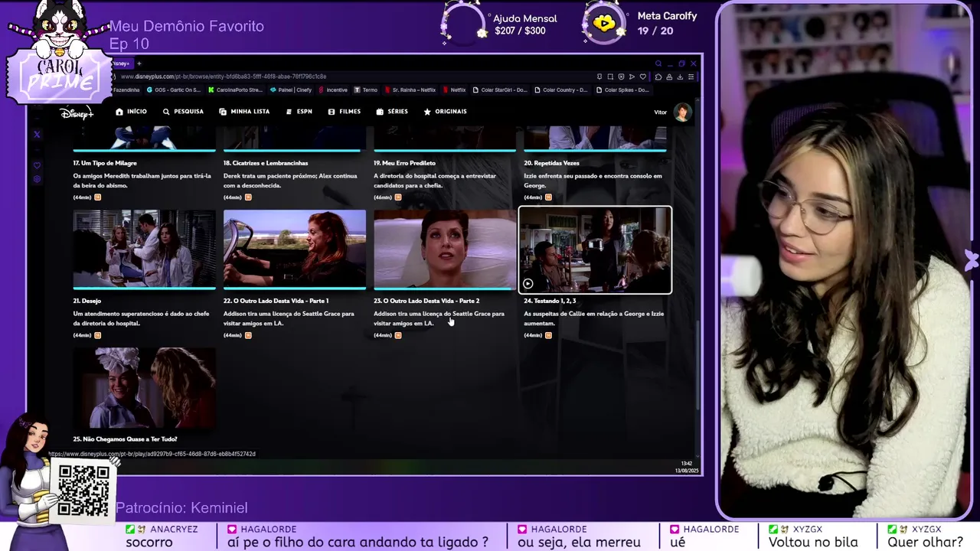
Task: Open the browser easy setup menu icon
Action: click(x=691, y=77)
